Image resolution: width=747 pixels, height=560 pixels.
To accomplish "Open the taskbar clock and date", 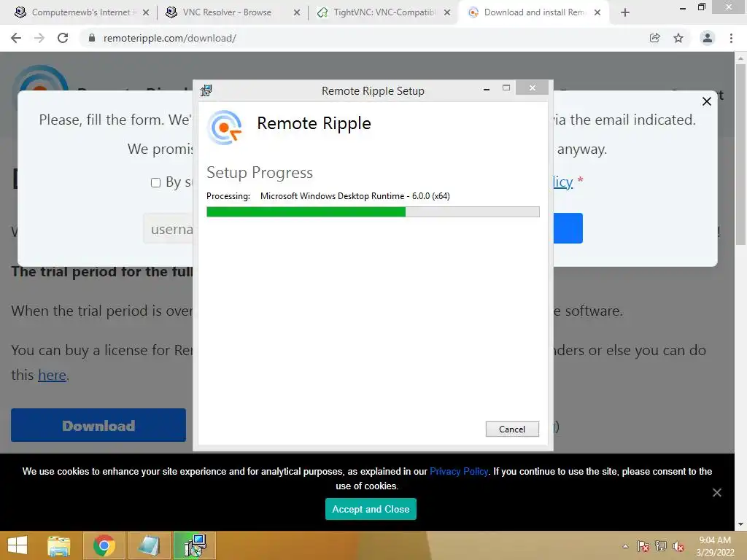I will pos(715,545).
